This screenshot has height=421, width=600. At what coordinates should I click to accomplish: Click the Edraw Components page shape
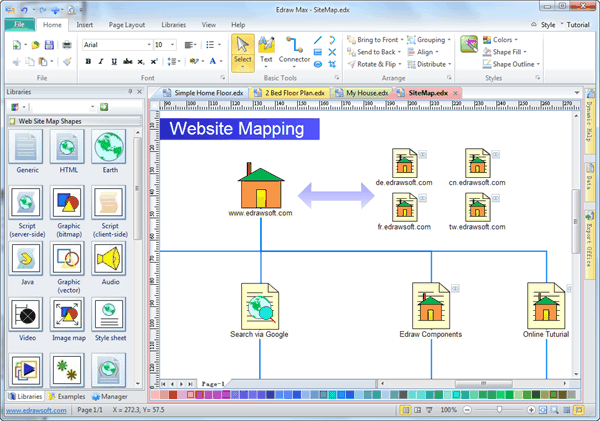click(431, 306)
